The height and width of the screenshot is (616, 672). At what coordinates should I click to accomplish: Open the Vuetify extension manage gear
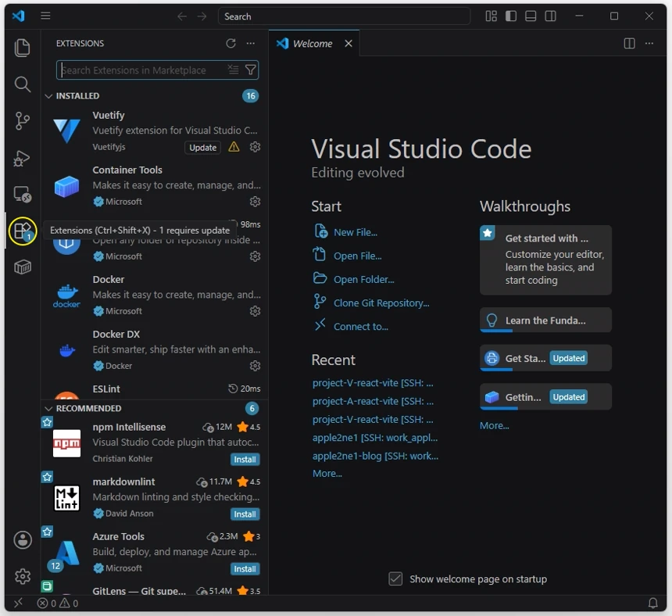(x=255, y=147)
